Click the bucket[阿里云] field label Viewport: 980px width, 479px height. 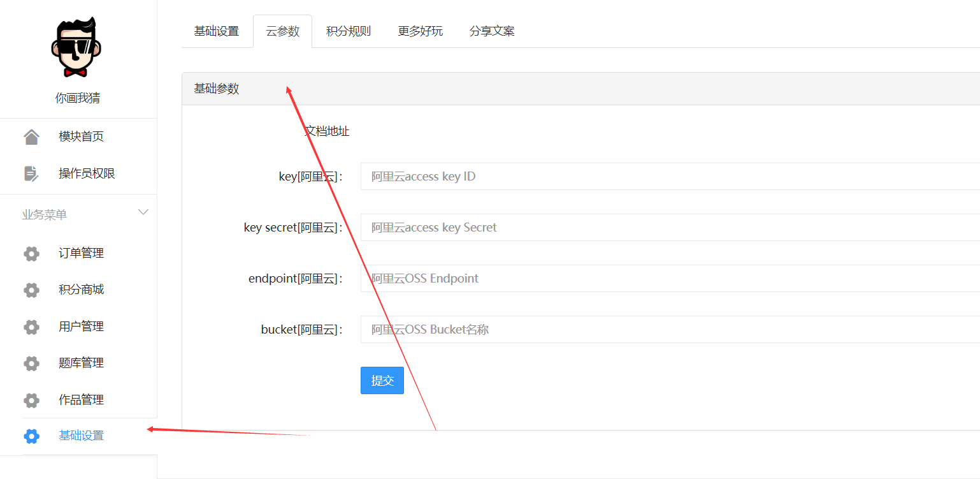302,330
